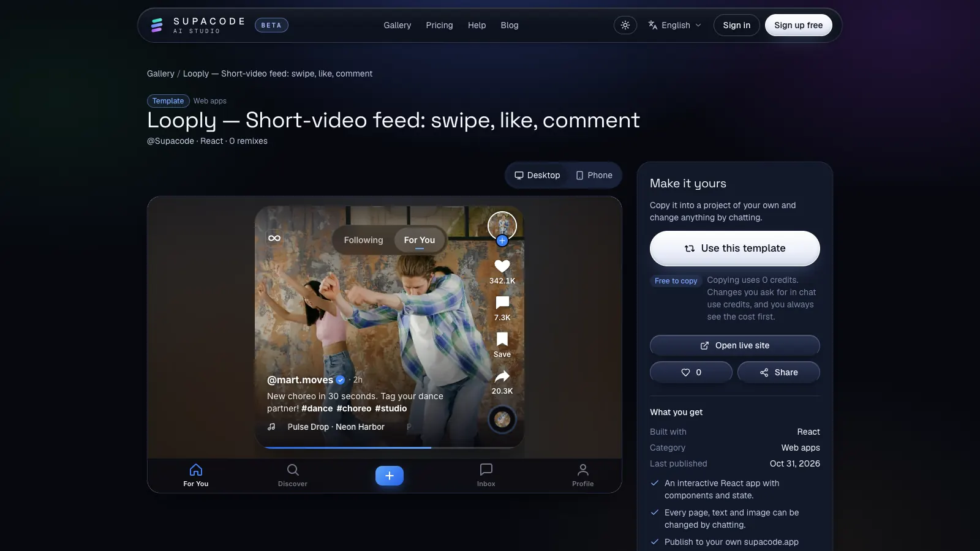The height and width of the screenshot is (551, 980).
Task: Click the Supacode logo icon
Action: click(x=157, y=25)
